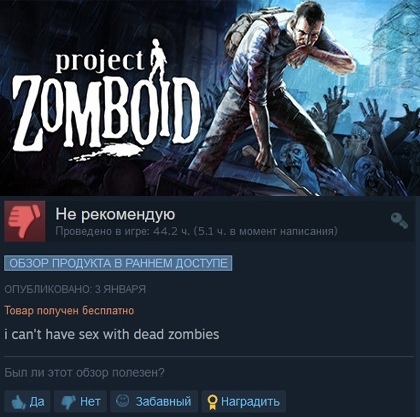
Task: Click the ОБЗОР ПРОДУКТА В РАННЕМ ДОСТУПЕ tag
Action: click(x=118, y=263)
